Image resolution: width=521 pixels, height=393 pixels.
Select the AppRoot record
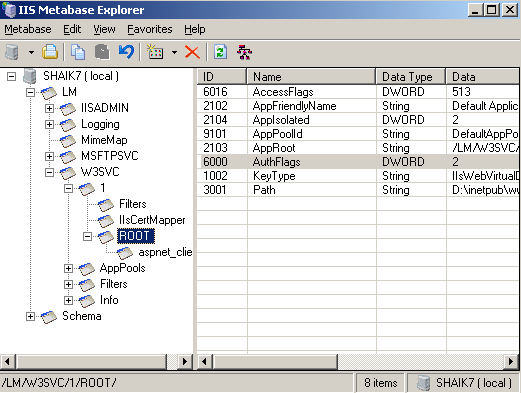[358, 148]
